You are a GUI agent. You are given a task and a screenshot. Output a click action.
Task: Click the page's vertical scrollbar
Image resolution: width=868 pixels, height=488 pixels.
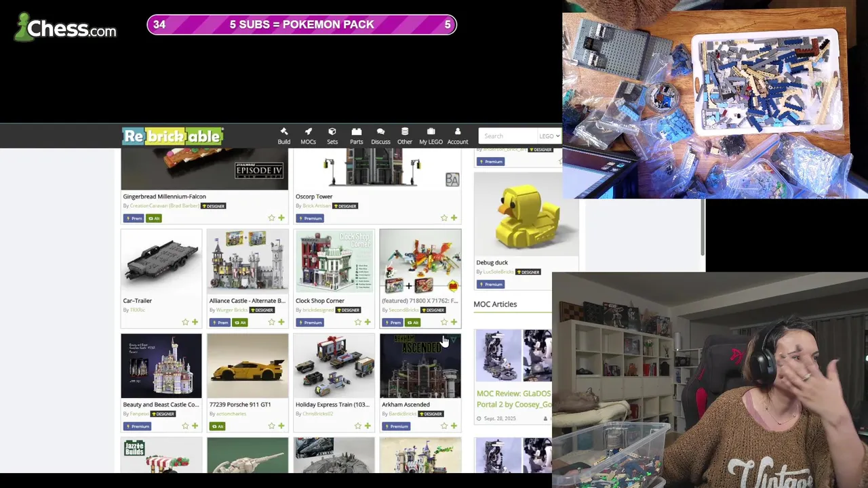tap(702, 227)
